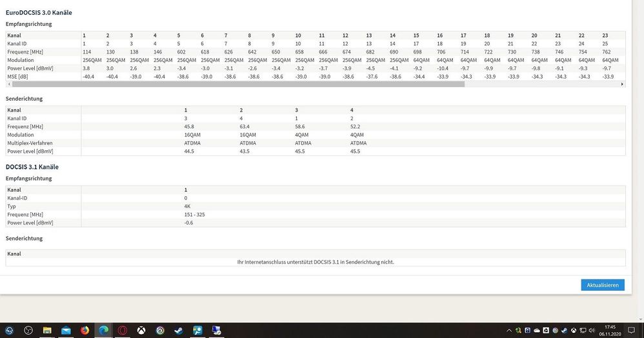
Task: Click the EuroDOCSIS 3.0 Kanäle heading
Action: click(39, 13)
